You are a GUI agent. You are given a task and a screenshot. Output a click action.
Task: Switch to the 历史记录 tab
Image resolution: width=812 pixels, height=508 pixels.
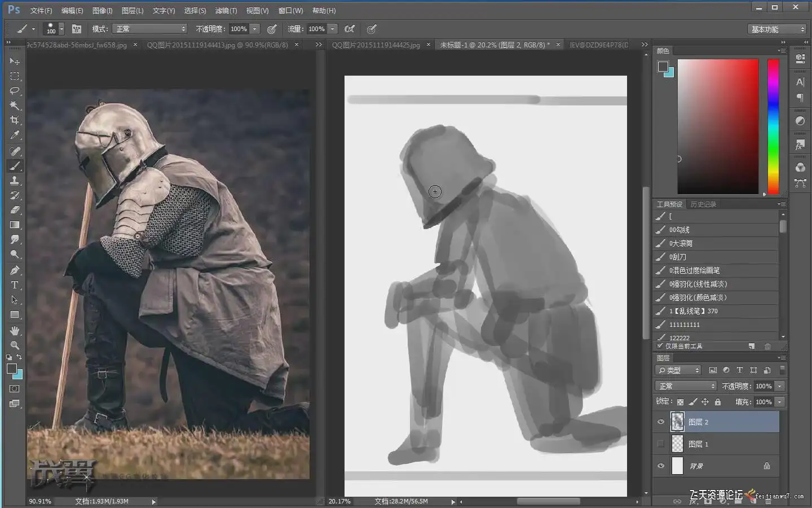tap(703, 204)
